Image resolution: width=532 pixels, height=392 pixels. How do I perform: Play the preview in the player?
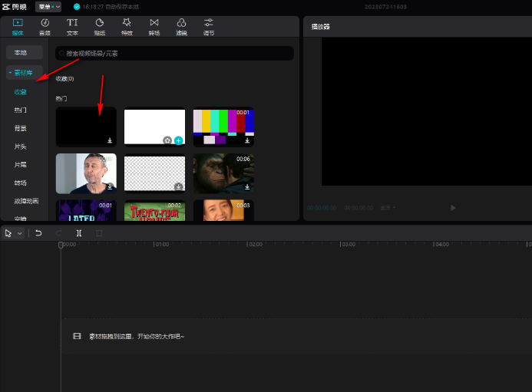(453, 208)
